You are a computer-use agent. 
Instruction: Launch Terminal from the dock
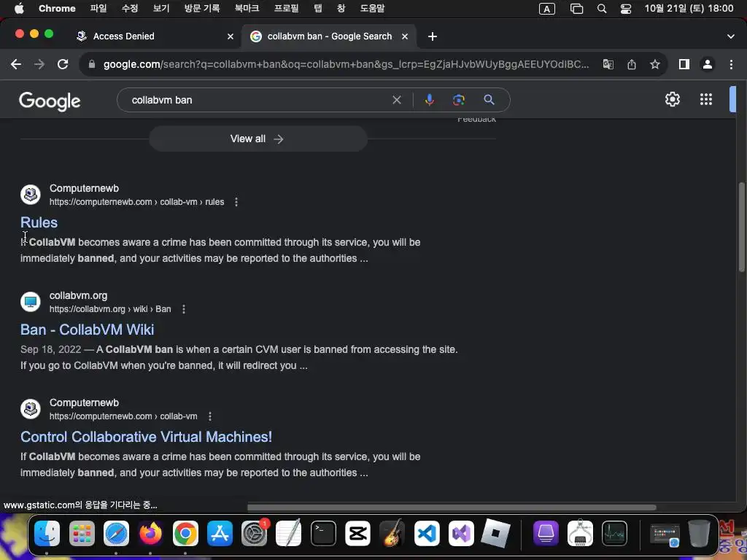click(x=323, y=533)
